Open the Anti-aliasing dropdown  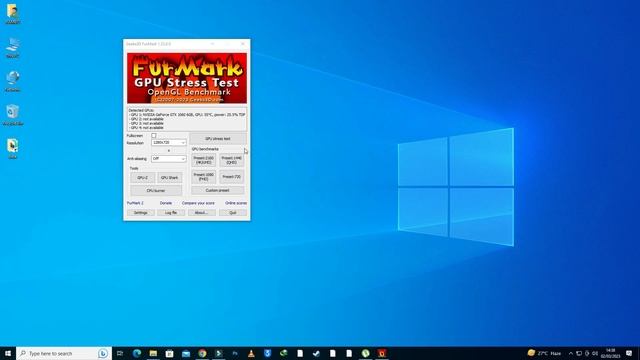click(x=169, y=159)
